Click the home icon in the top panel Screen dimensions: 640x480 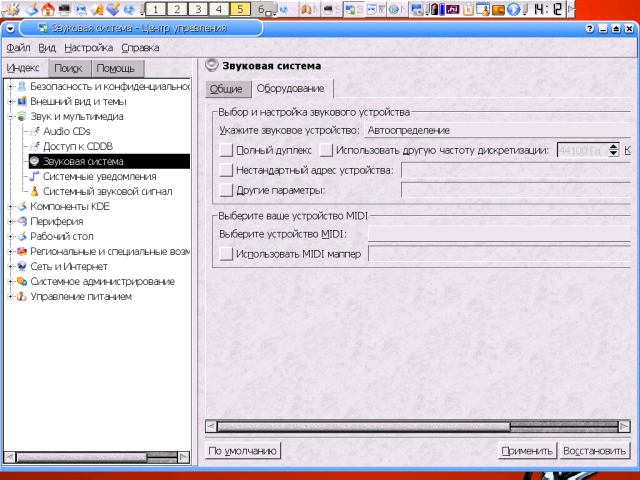tap(47, 9)
